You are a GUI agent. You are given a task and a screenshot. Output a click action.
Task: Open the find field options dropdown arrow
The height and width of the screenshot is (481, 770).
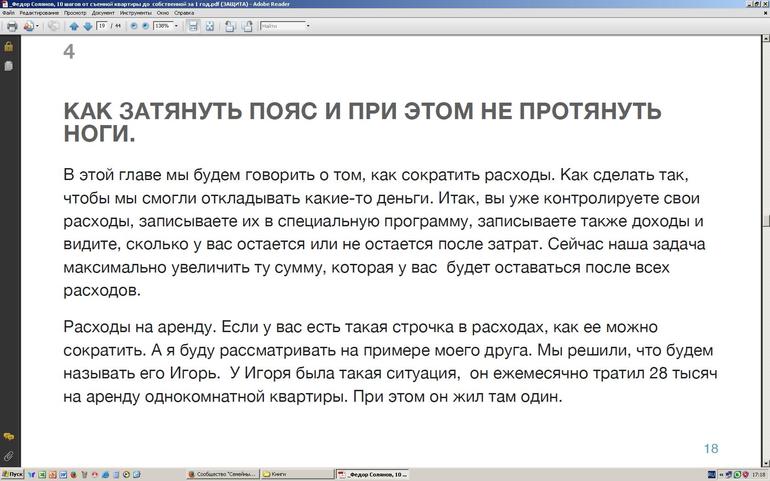307,26
